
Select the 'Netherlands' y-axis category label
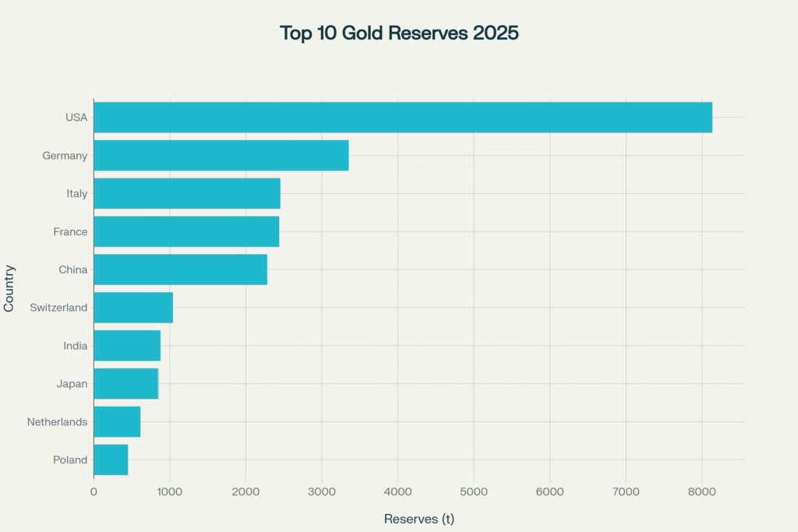click(x=57, y=422)
